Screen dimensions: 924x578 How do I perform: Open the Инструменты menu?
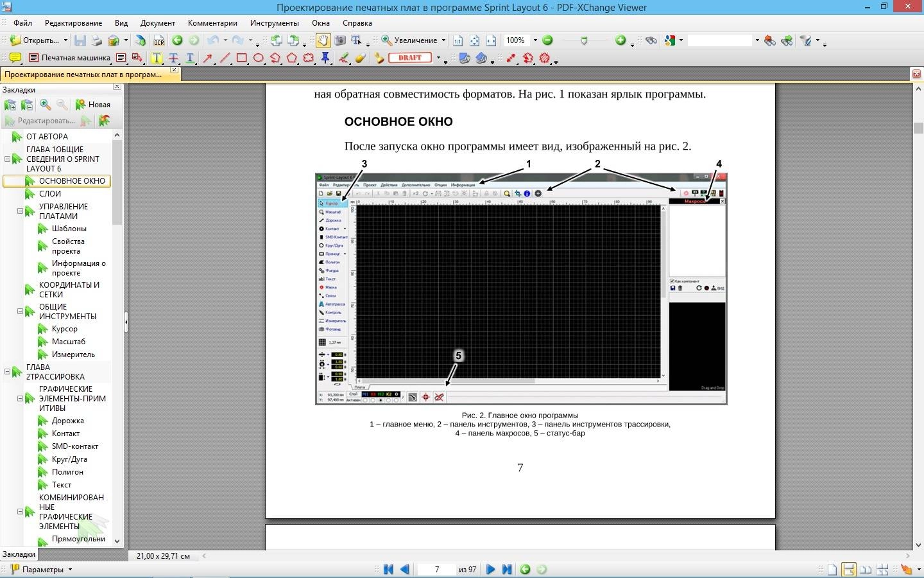tap(275, 22)
